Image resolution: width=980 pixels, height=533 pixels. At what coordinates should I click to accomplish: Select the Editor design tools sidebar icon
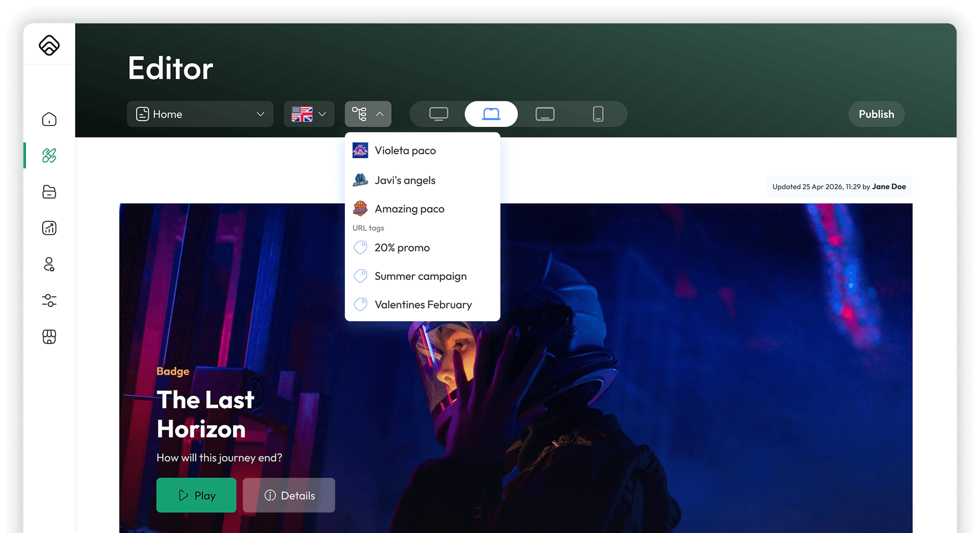pos(49,155)
